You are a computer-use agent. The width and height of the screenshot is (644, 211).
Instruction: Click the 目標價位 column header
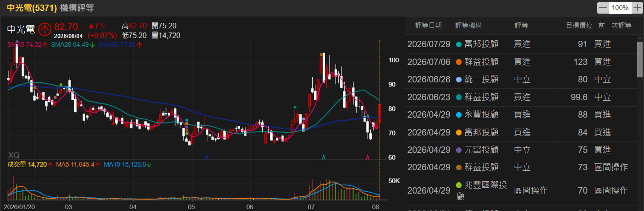click(x=579, y=26)
